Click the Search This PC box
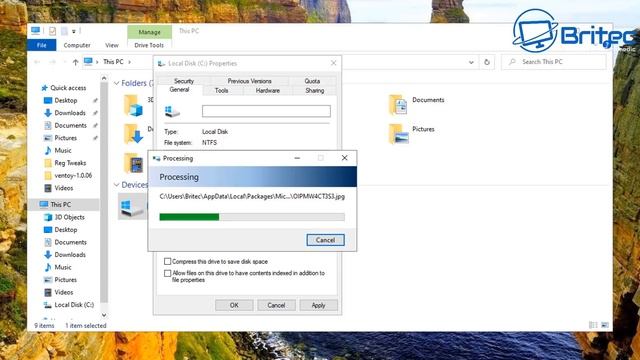The image size is (640, 360). pos(553,62)
